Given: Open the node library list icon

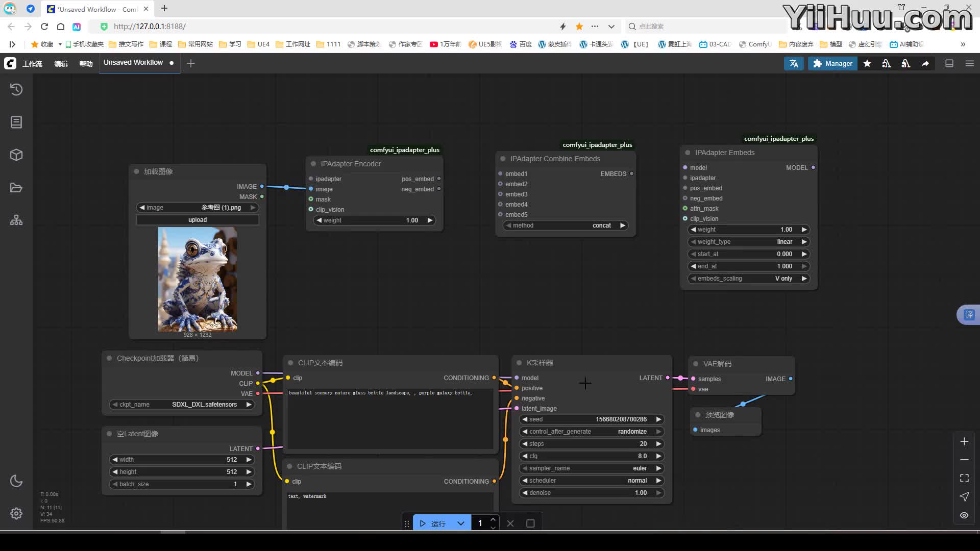Looking at the screenshot, I should tap(16, 122).
